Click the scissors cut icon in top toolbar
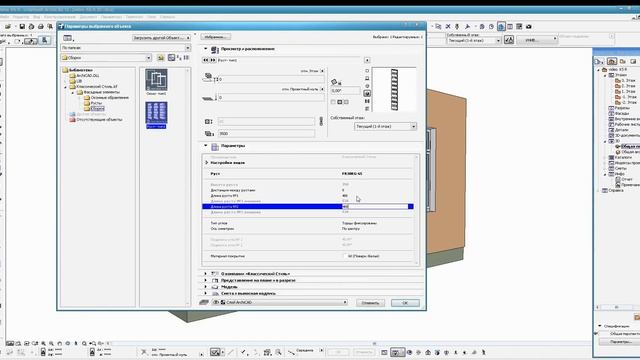Viewport: 640px width, 360px height. pyautogui.click(x=448, y=26)
